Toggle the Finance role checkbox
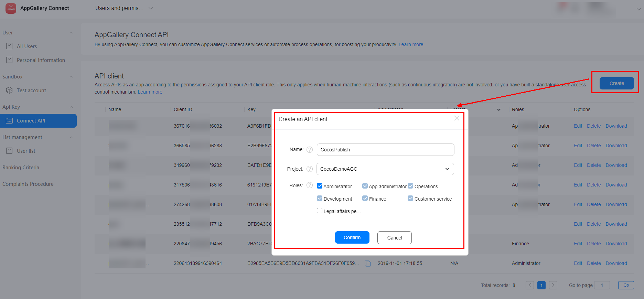 (x=365, y=198)
